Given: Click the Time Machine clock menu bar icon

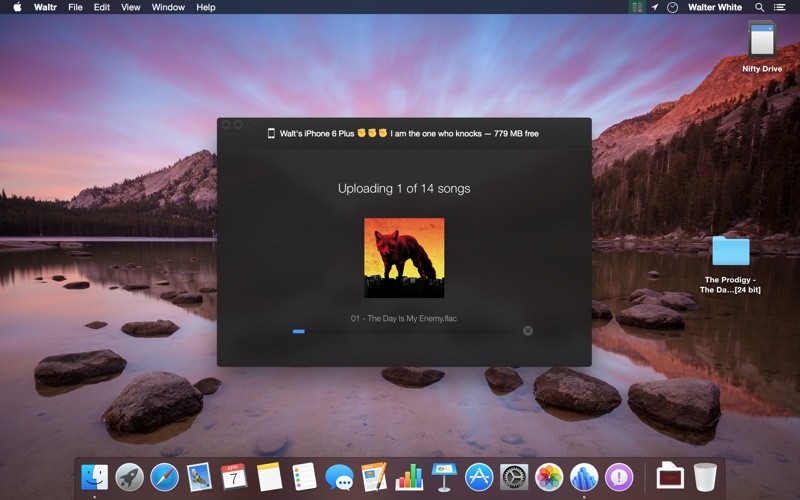Looking at the screenshot, I should pos(672,7).
